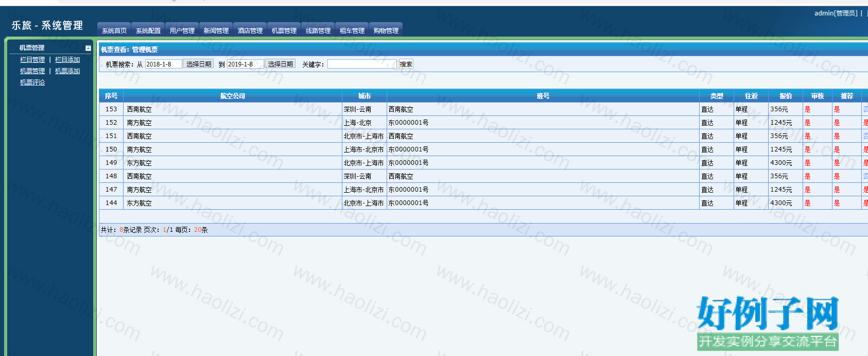Click city 上海-北京 in row 152

pos(358,123)
